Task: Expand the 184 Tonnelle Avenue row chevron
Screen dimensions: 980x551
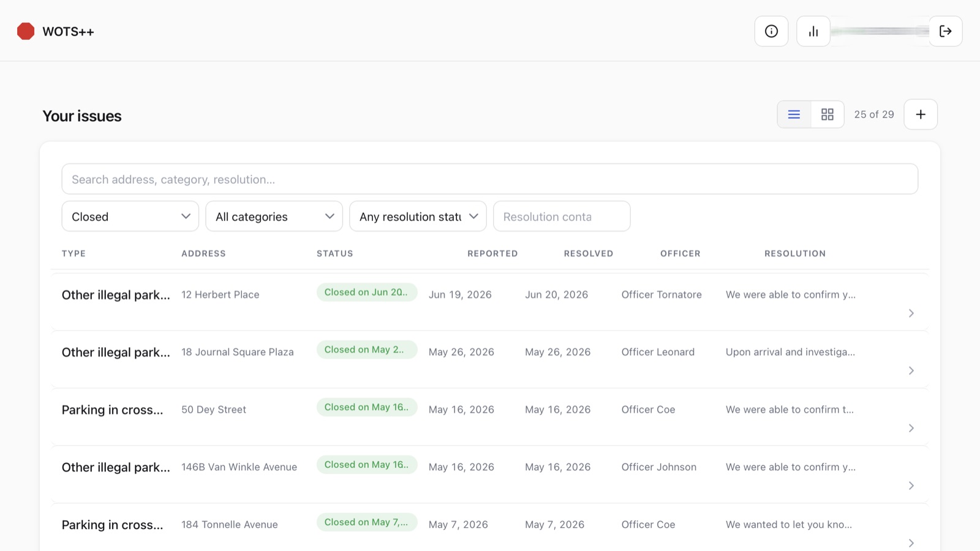Action: click(911, 543)
